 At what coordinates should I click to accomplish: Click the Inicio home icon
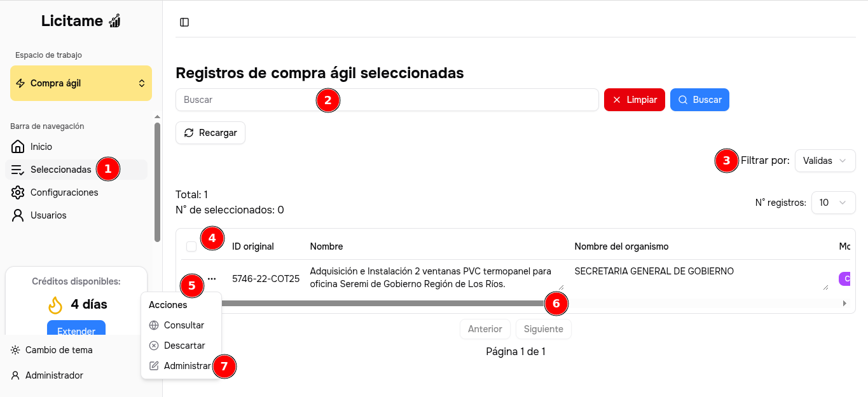(18, 147)
